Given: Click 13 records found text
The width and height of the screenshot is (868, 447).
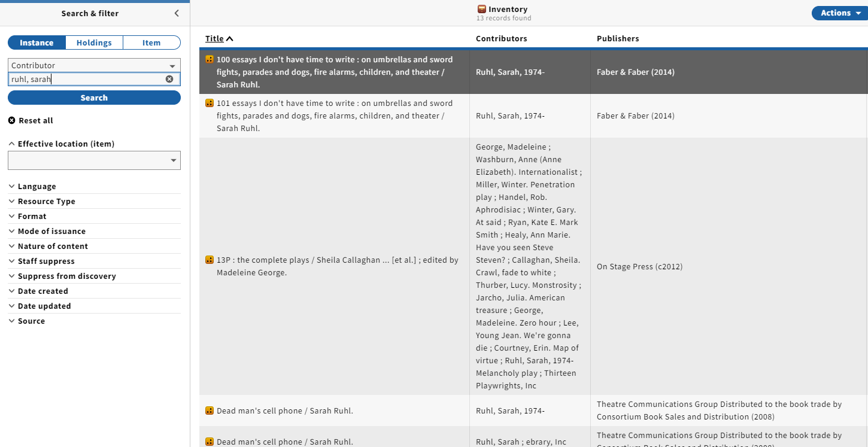Looking at the screenshot, I should click(503, 18).
